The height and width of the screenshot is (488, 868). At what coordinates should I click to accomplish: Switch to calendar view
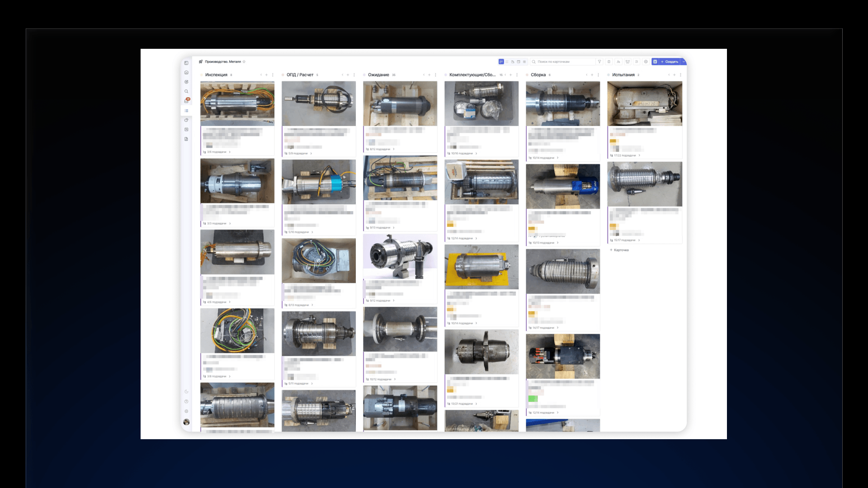[x=519, y=61]
